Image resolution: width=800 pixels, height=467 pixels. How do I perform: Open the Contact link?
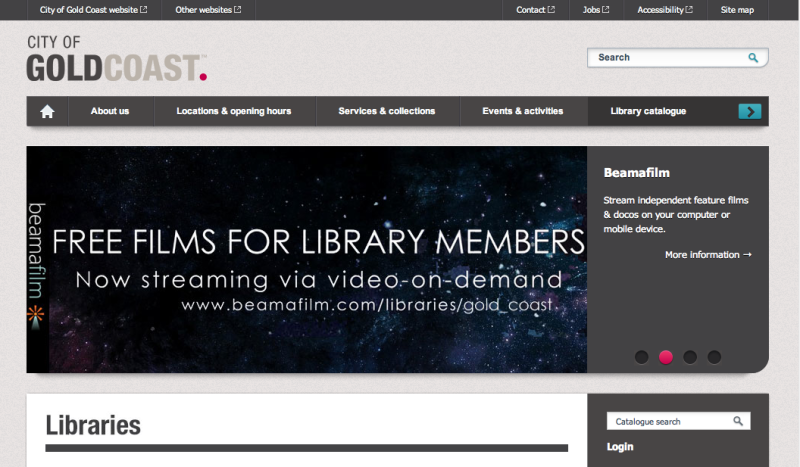[x=535, y=10]
